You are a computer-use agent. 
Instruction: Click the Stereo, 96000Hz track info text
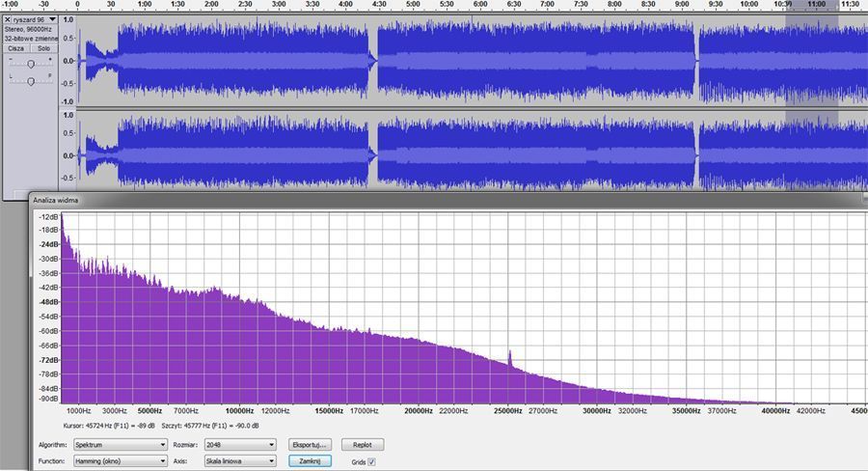point(28,29)
